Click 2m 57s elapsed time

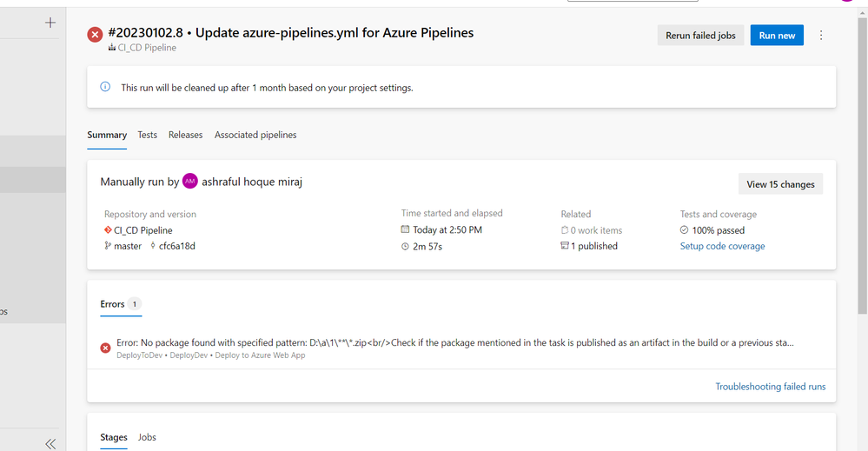pos(427,246)
